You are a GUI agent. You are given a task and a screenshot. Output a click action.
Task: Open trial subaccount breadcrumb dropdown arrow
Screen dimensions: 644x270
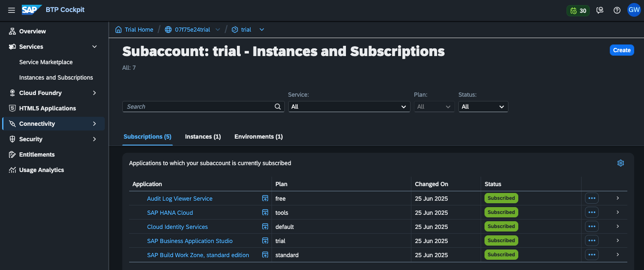coord(262,30)
